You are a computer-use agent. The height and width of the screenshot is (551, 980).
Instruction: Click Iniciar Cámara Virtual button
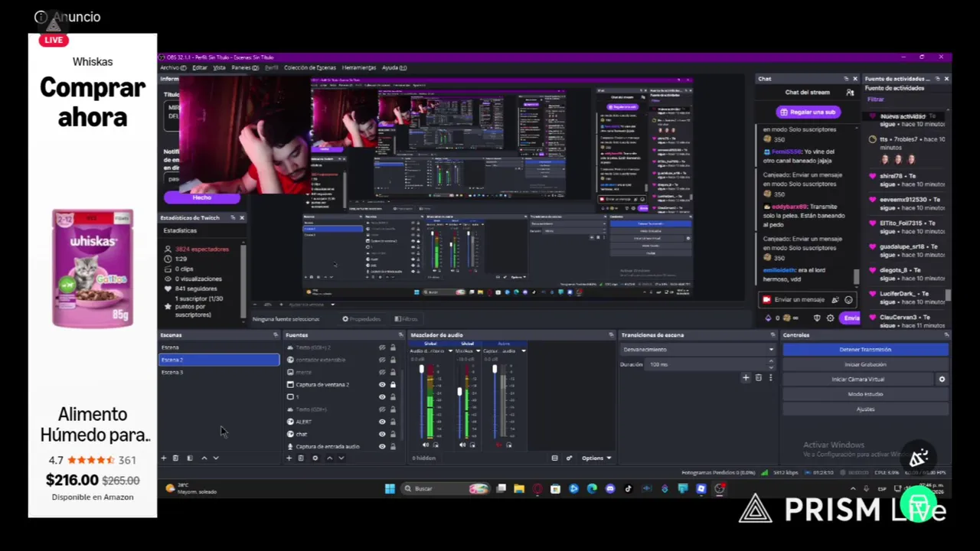point(857,379)
